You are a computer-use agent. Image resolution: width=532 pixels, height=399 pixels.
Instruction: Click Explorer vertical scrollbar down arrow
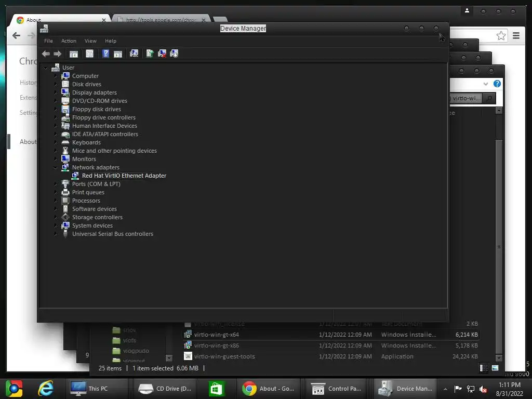(x=498, y=357)
